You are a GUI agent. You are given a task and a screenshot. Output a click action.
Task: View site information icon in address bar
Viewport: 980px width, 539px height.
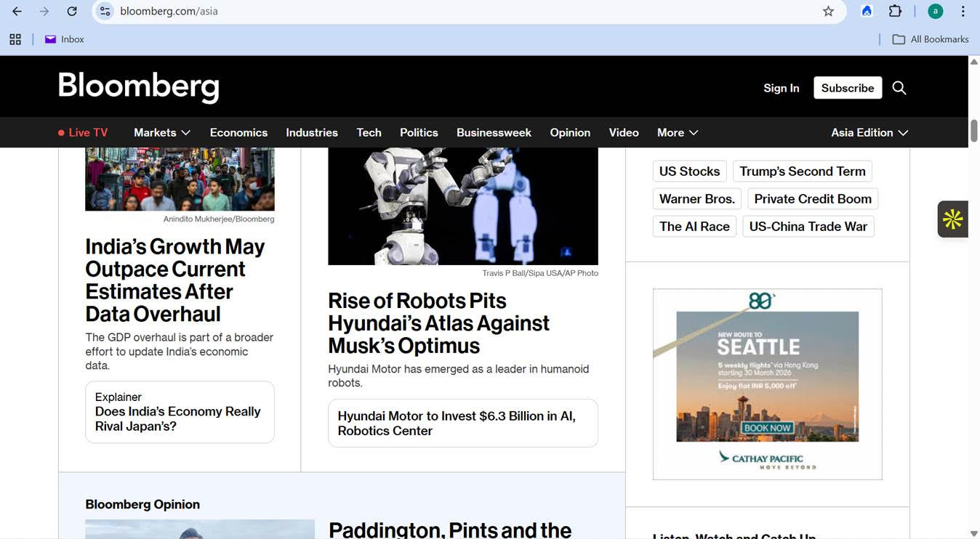click(x=105, y=11)
